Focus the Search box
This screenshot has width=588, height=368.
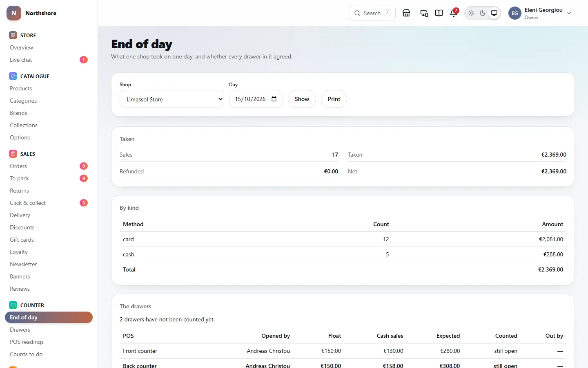tap(372, 13)
